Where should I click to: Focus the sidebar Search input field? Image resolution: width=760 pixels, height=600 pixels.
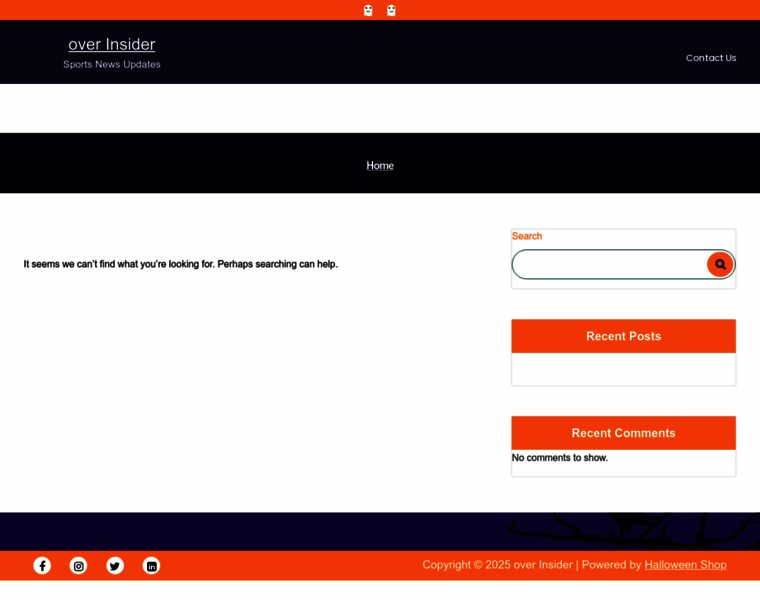click(x=609, y=264)
